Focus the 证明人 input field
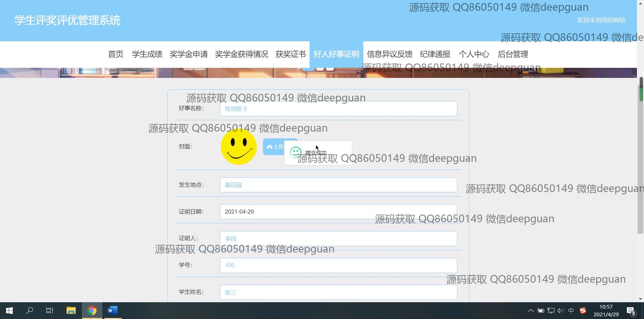Image resolution: width=644 pixels, height=319 pixels. (338, 239)
